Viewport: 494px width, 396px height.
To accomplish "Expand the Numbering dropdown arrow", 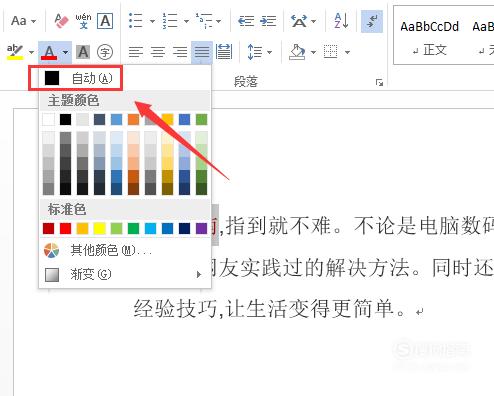I will pos(186,21).
